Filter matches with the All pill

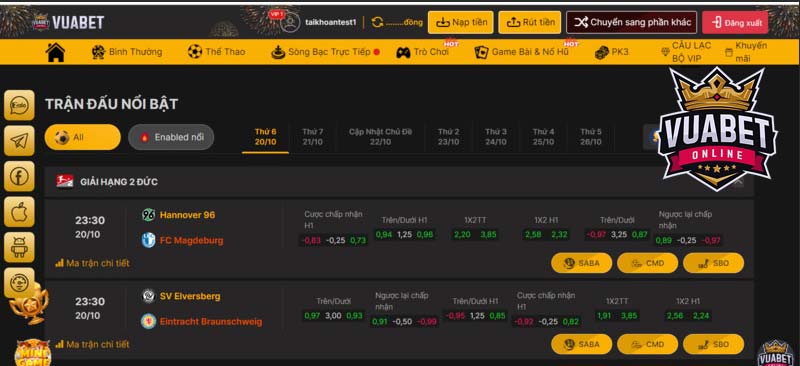coord(83,137)
